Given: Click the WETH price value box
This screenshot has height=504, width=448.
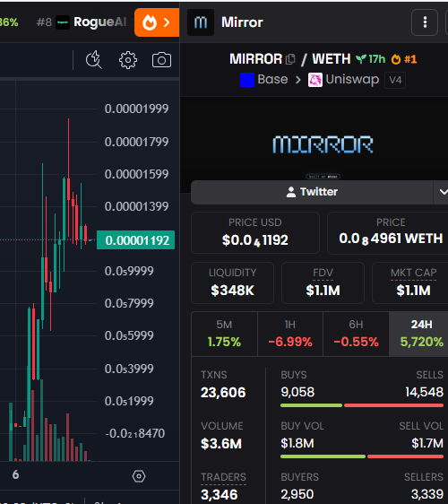Looking at the screenshot, I should pos(388,232).
